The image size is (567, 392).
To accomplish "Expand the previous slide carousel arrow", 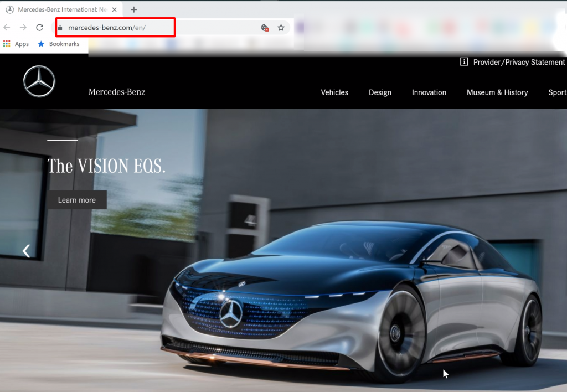I will [25, 250].
